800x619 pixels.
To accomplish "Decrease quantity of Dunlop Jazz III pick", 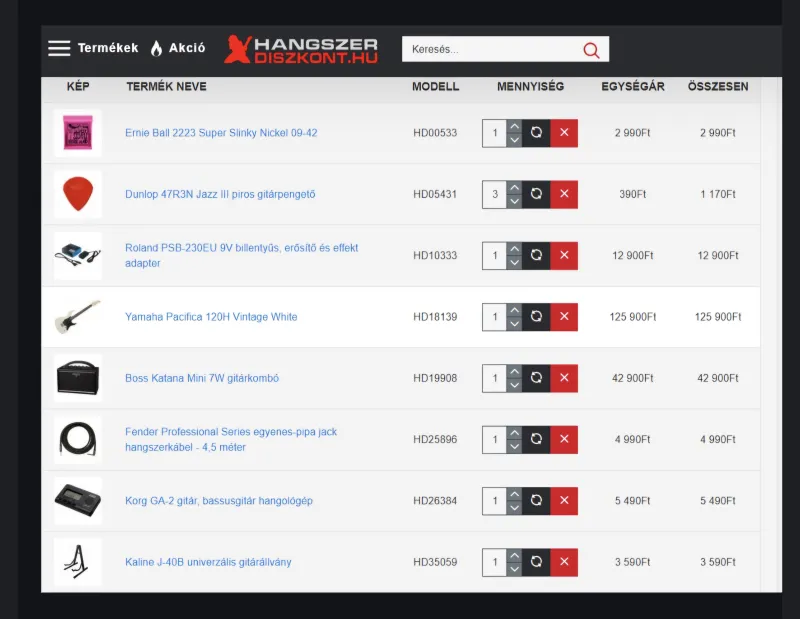I will [x=514, y=201].
